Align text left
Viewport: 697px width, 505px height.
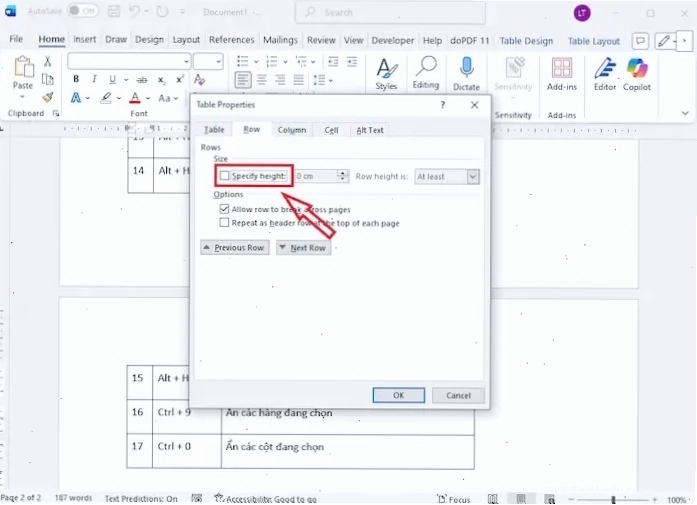[243, 80]
